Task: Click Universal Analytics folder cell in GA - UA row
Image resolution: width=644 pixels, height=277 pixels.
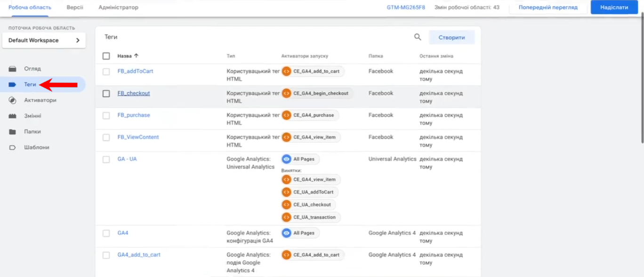Action: click(392, 159)
